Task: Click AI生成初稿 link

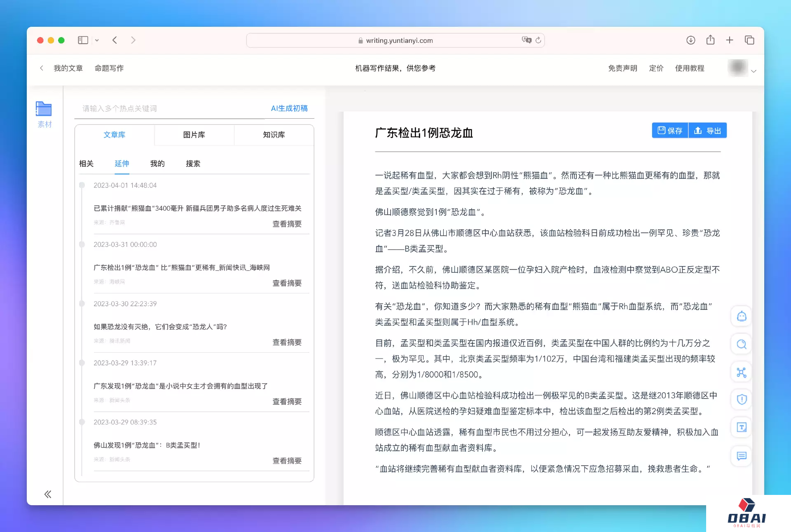Action: (289, 108)
